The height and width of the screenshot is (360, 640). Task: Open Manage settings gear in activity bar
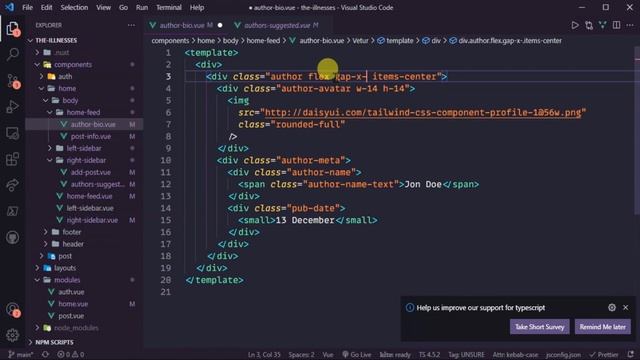(x=13, y=335)
